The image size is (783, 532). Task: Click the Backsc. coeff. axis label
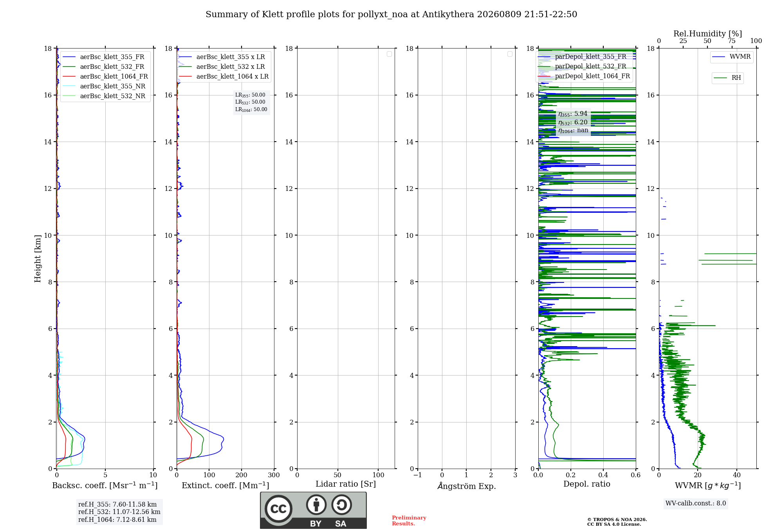[x=105, y=485]
